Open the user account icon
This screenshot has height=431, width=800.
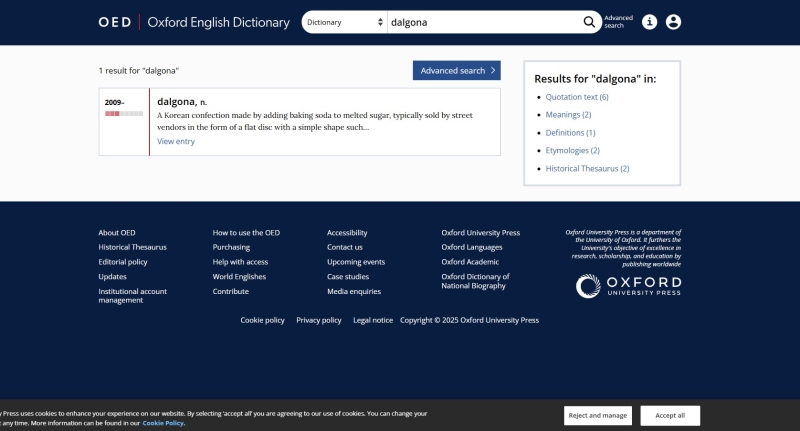tap(673, 22)
